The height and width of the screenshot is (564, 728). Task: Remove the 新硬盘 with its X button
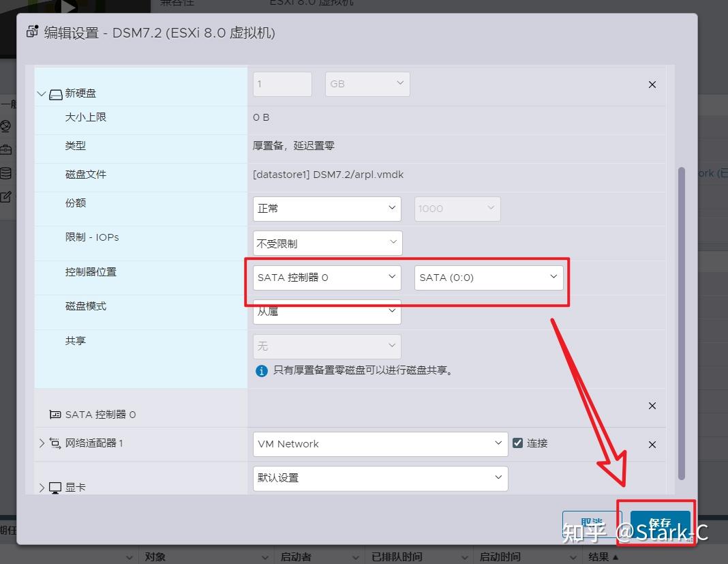point(652,85)
